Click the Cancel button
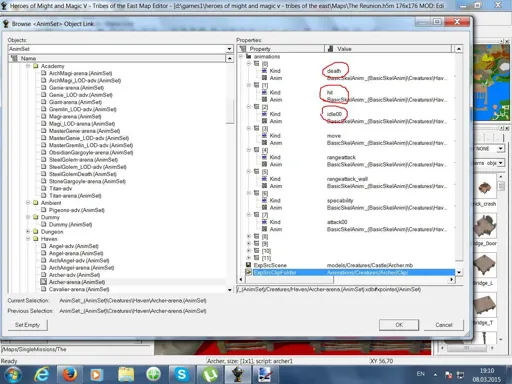 [444, 325]
